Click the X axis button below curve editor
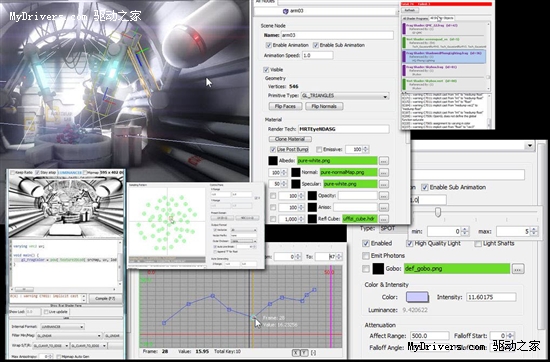This screenshot has width=550, height=362. click(x=295, y=353)
